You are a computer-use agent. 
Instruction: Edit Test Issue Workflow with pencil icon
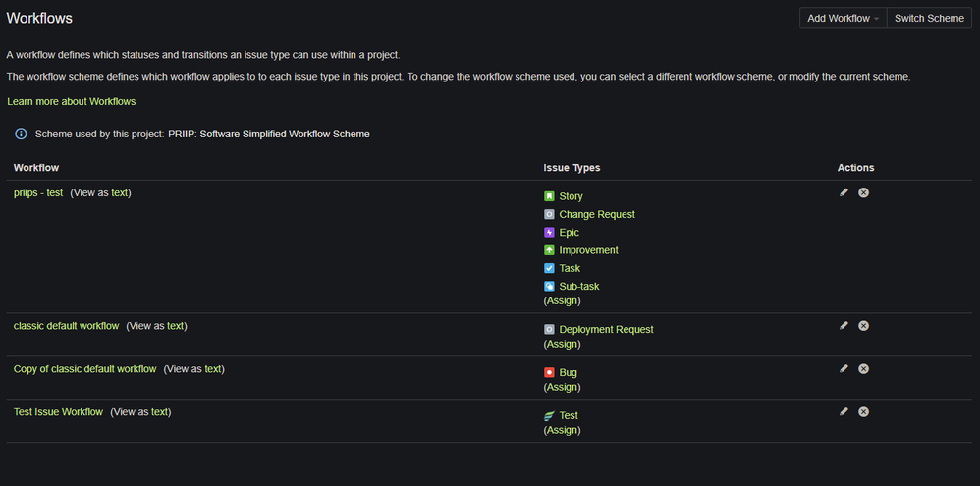pos(844,411)
